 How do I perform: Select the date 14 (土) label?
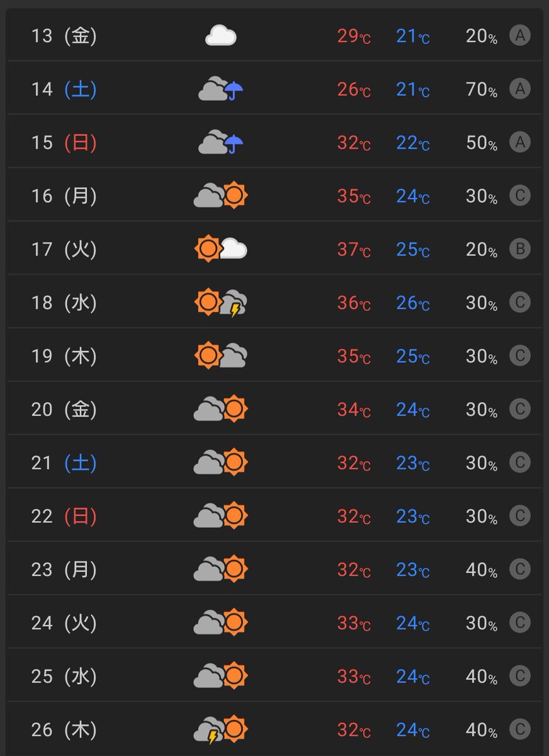pyautogui.click(x=64, y=89)
